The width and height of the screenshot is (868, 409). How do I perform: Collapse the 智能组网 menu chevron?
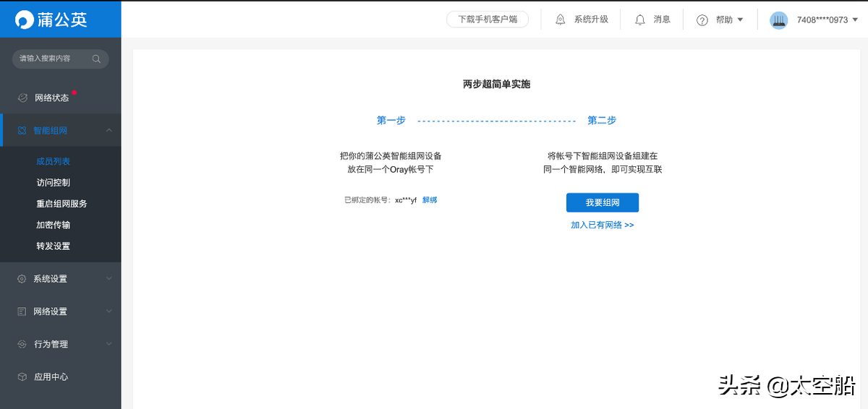[109, 131]
